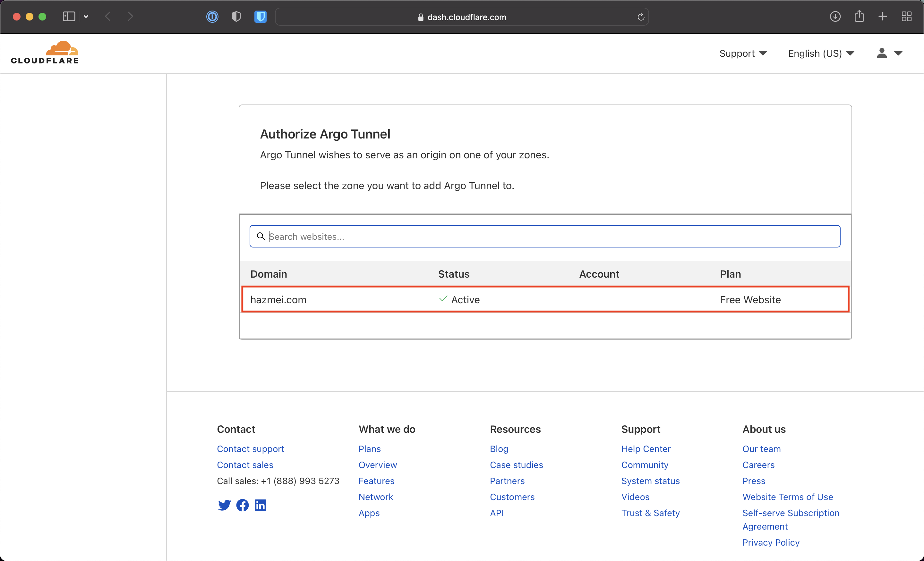Viewport: 924px width, 561px height.
Task: Open the Contact support link
Action: 251,449
